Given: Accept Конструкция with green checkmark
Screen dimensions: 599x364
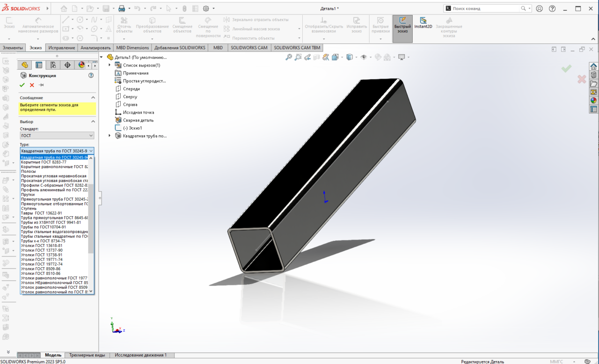Looking at the screenshot, I should [22, 85].
